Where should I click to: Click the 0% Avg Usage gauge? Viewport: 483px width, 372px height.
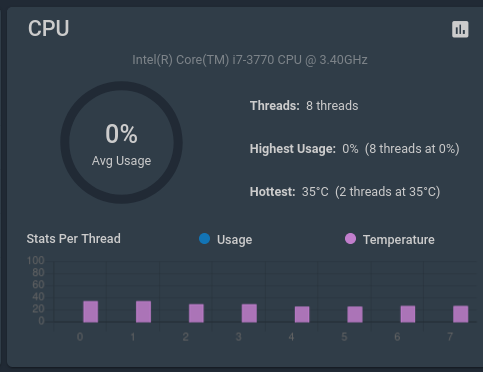pos(121,142)
